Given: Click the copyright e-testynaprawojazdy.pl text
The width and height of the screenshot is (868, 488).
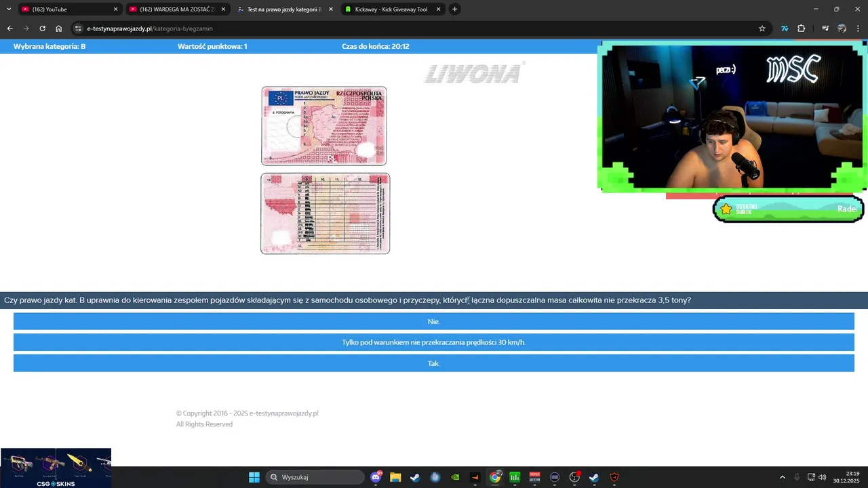Looking at the screenshot, I should 247,413.
